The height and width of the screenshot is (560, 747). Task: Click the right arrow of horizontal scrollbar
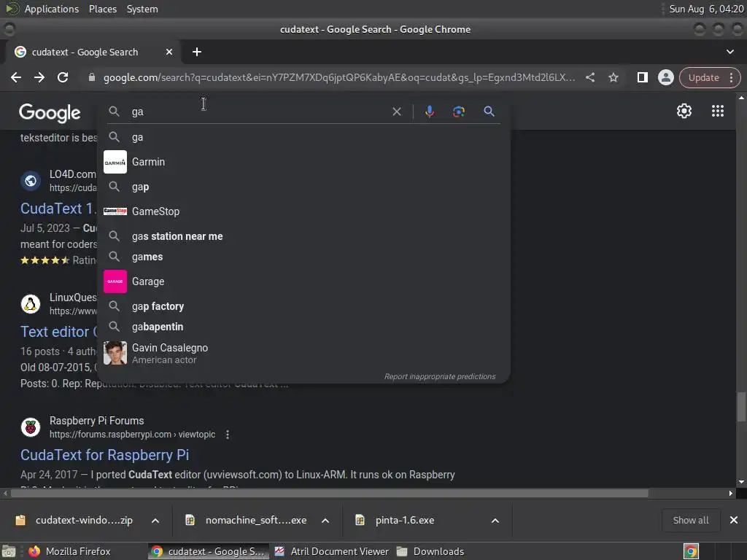pos(731,494)
